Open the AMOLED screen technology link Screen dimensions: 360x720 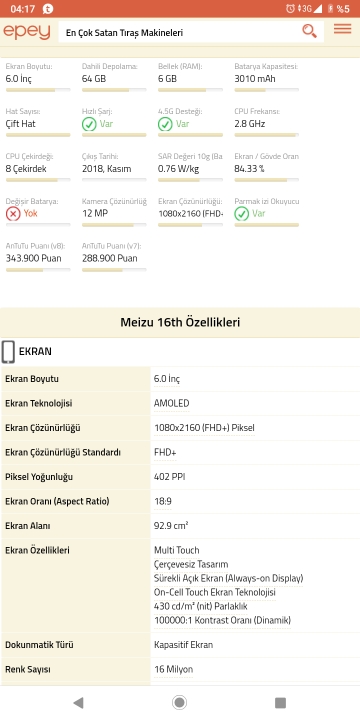click(x=172, y=404)
